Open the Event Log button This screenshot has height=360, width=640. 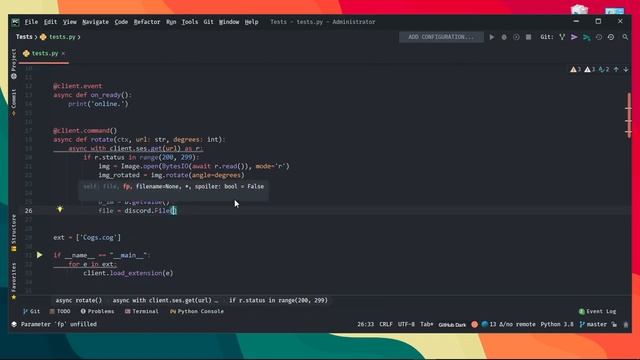(597, 311)
